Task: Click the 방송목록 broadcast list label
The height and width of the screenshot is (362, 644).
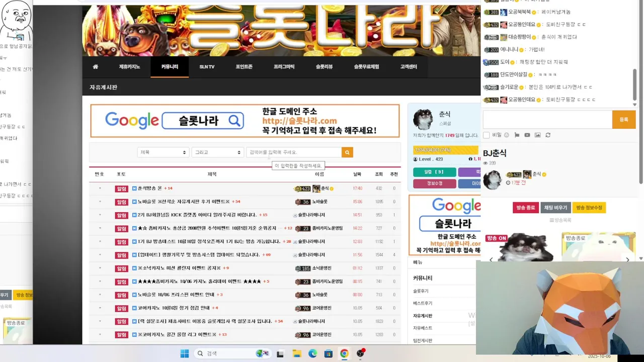Action: [560, 220]
